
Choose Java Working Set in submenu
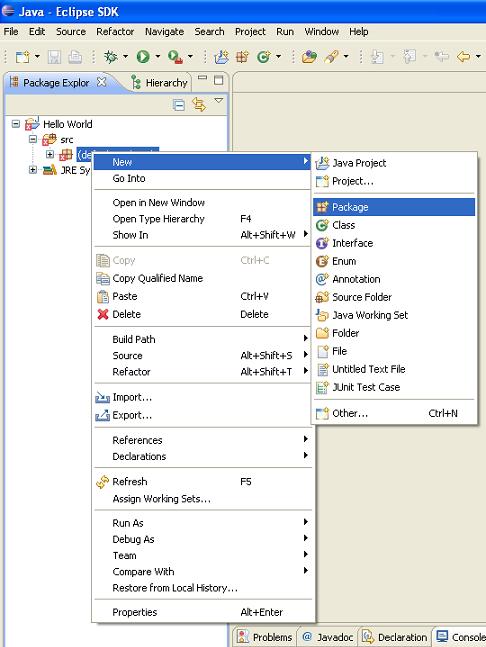click(394, 315)
